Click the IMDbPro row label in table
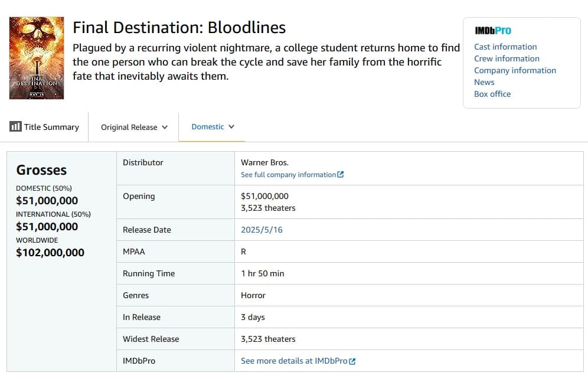Image resolution: width=588 pixels, height=379 pixels. pyautogui.click(x=139, y=361)
